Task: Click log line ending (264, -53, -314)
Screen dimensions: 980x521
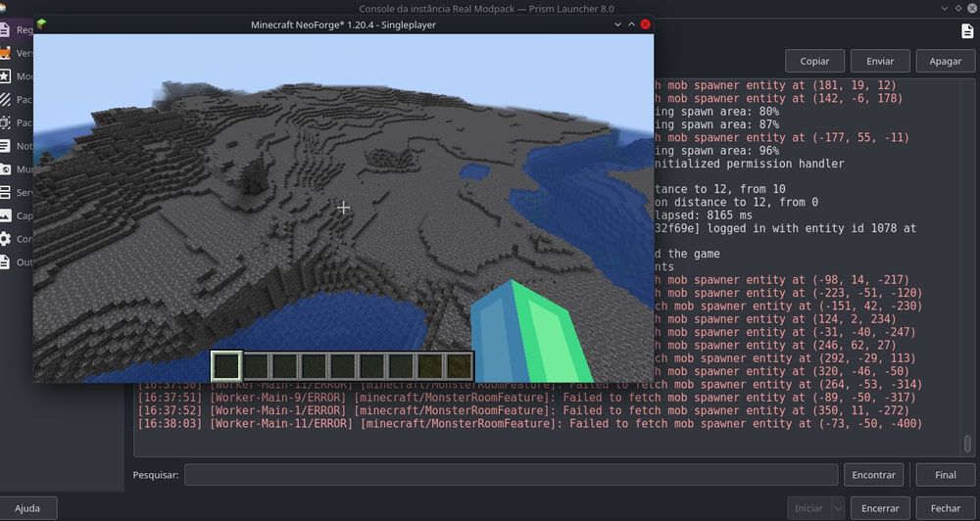Action: click(530, 385)
